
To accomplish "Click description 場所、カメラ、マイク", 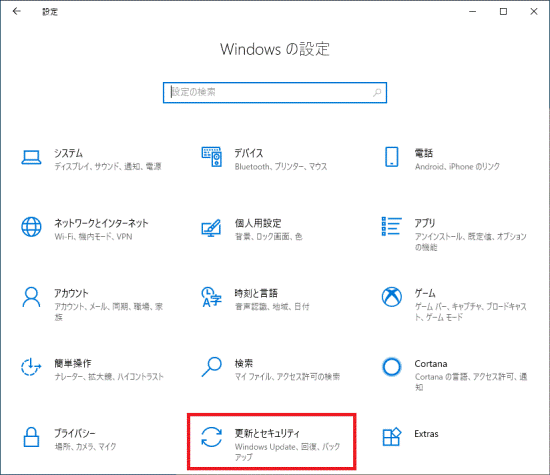I will (x=85, y=447).
